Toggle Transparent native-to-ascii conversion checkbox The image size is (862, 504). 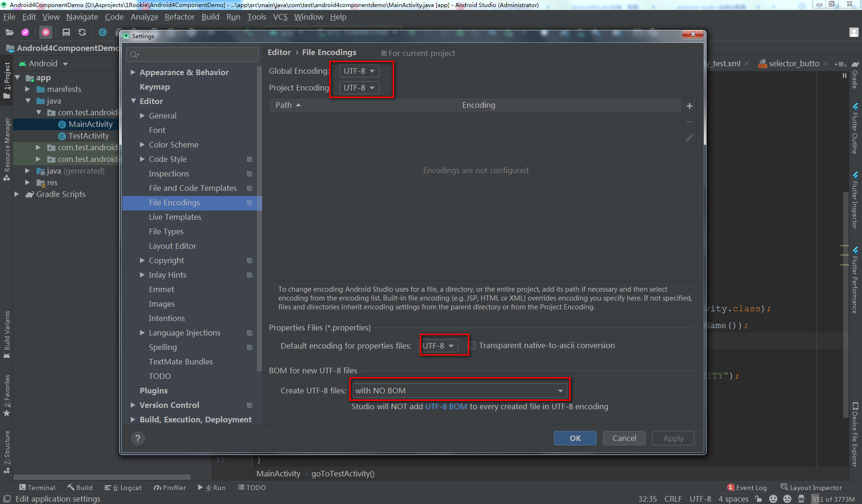click(x=472, y=346)
